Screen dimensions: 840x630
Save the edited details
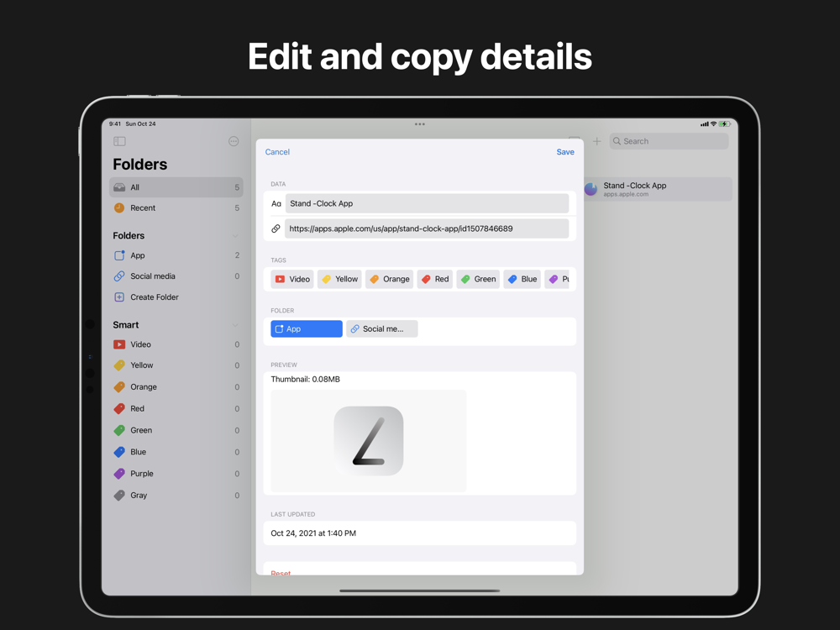pos(565,152)
